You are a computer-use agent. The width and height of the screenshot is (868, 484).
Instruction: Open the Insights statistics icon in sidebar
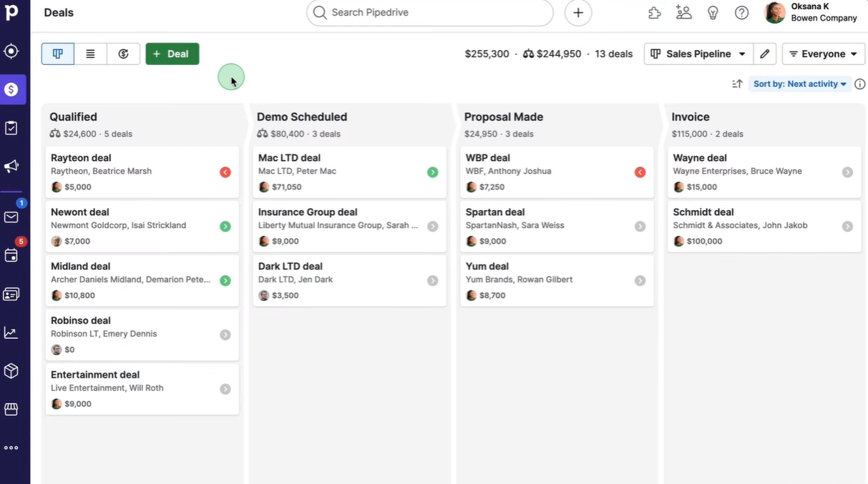coord(11,331)
